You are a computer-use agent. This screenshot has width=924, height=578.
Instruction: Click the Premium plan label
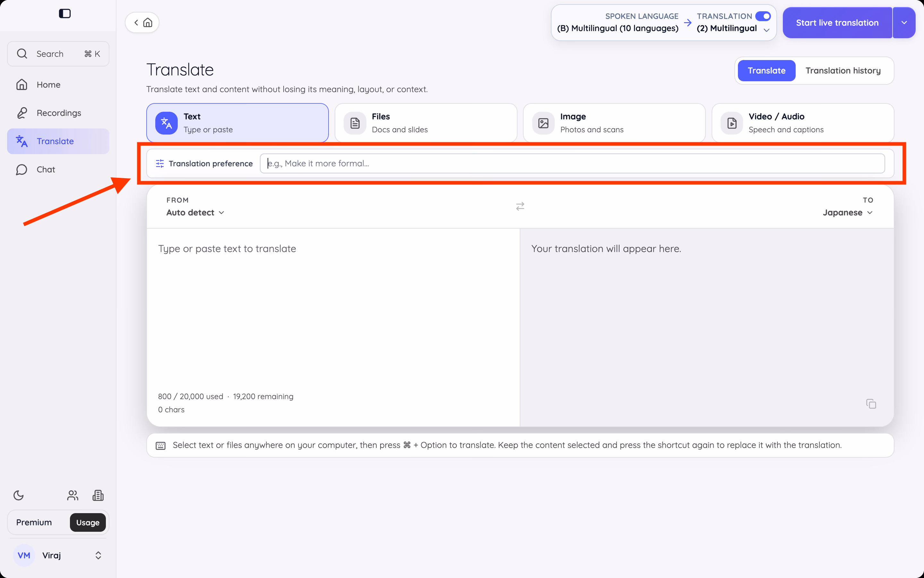(x=34, y=522)
